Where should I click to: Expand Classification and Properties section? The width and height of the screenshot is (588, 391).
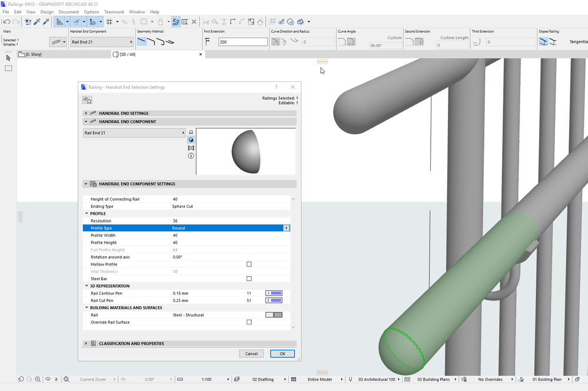coord(86,343)
